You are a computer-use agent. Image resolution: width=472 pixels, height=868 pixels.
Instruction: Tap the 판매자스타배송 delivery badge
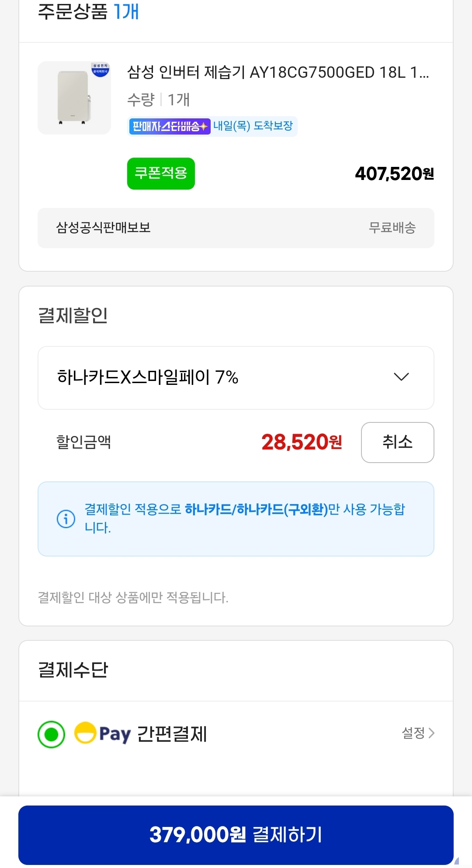point(169,126)
